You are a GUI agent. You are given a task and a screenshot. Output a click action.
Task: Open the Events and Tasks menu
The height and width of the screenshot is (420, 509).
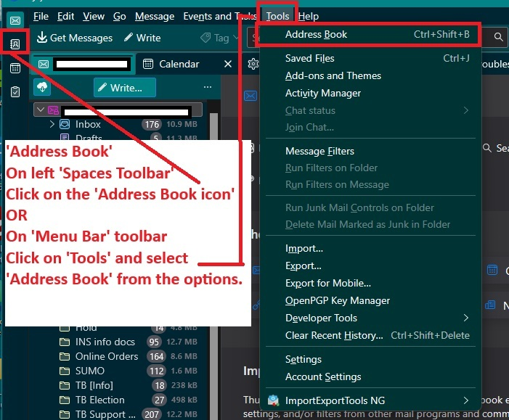220,16
